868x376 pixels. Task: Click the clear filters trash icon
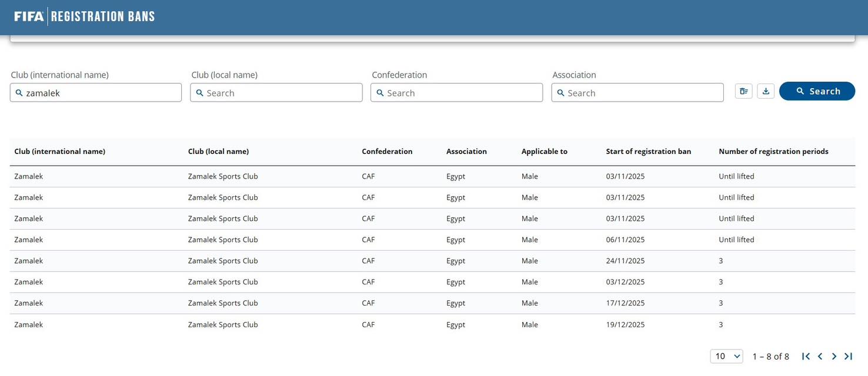tap(743, 91)
